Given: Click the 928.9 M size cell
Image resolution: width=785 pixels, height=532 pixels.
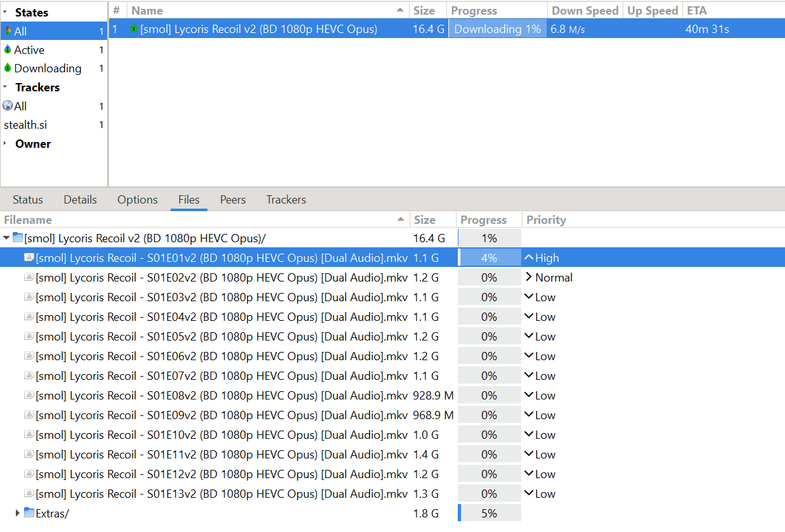Looking at the screenshot, I should pyautogui.click(x=433, y=395).
